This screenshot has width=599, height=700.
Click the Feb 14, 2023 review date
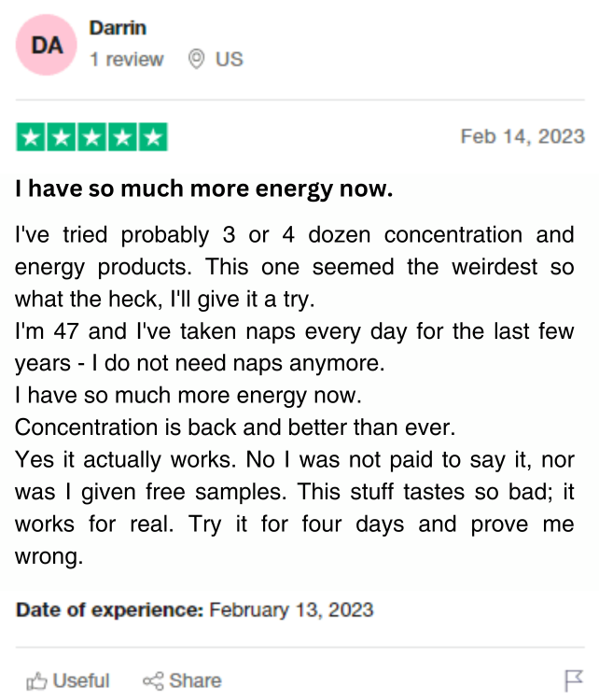[522, 136]
